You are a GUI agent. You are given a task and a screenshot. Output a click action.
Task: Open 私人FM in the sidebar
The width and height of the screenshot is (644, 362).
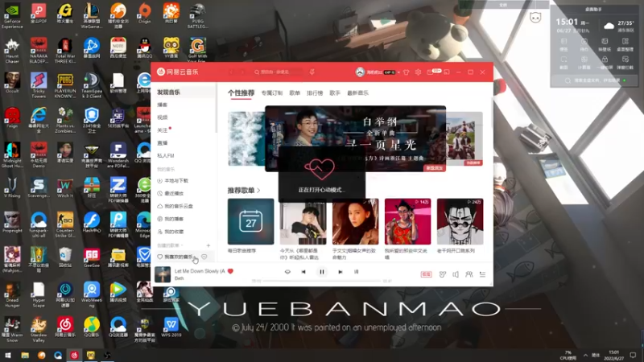pyautogui.click(x=166, y=156)
